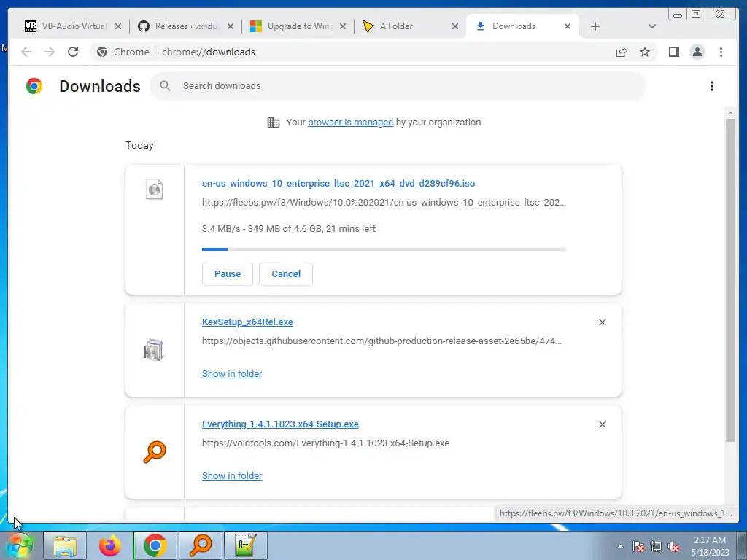Click the Everything setup file icon
Screen dimensions: 747x560
[155, 452]
